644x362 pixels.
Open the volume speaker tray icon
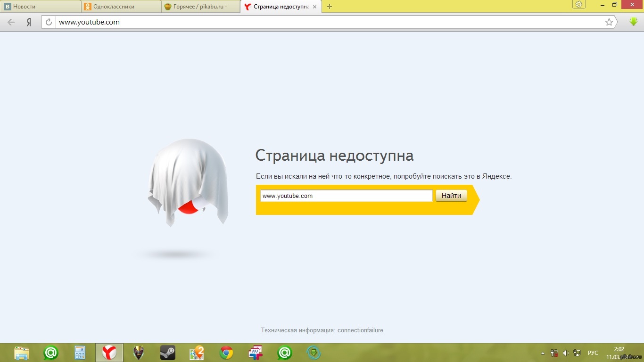pos(566,353)
